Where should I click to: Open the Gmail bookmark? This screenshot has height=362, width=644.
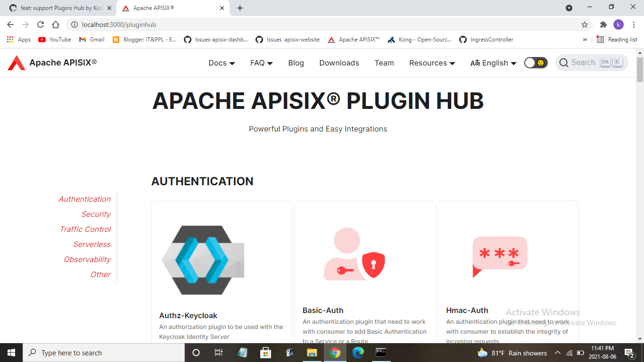click(x=91, y=40)
